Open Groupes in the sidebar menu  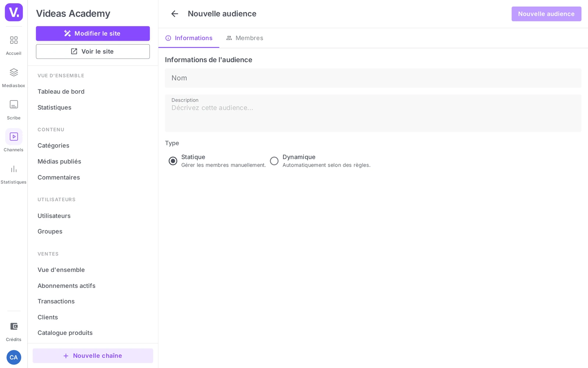click(50, 231)
